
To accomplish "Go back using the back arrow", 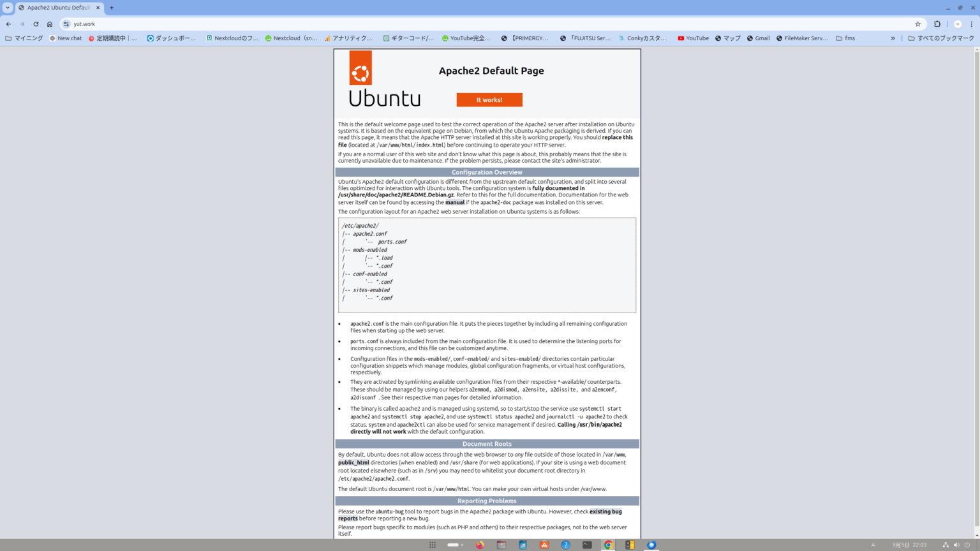I will [8, 24].
